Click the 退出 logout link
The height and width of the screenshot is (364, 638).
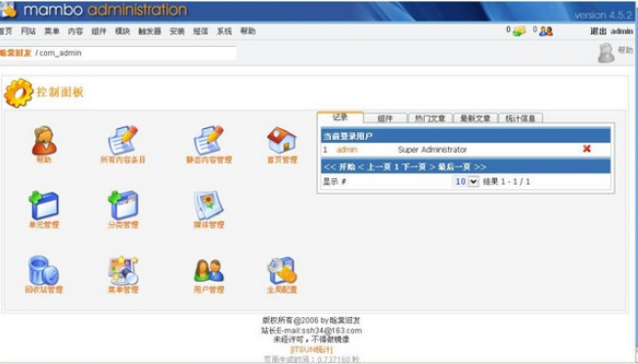click(599, 31)
